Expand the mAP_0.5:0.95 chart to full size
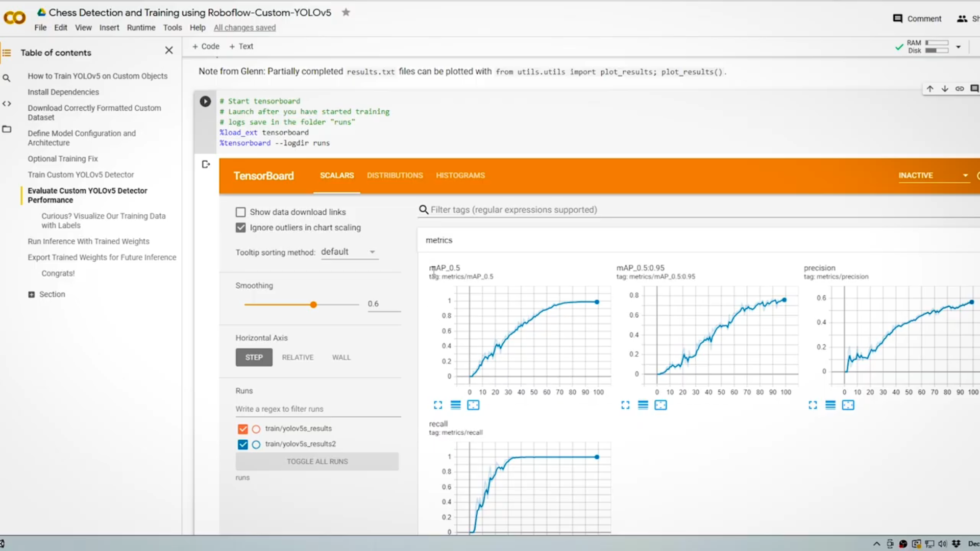The image size is (980, 551). click(x=625, y=405)
